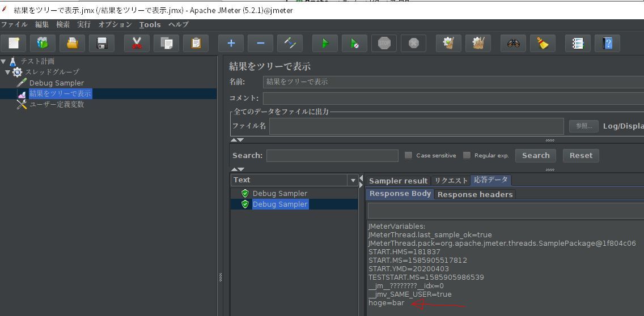Switch to the Response headers tab

point(475,194)
